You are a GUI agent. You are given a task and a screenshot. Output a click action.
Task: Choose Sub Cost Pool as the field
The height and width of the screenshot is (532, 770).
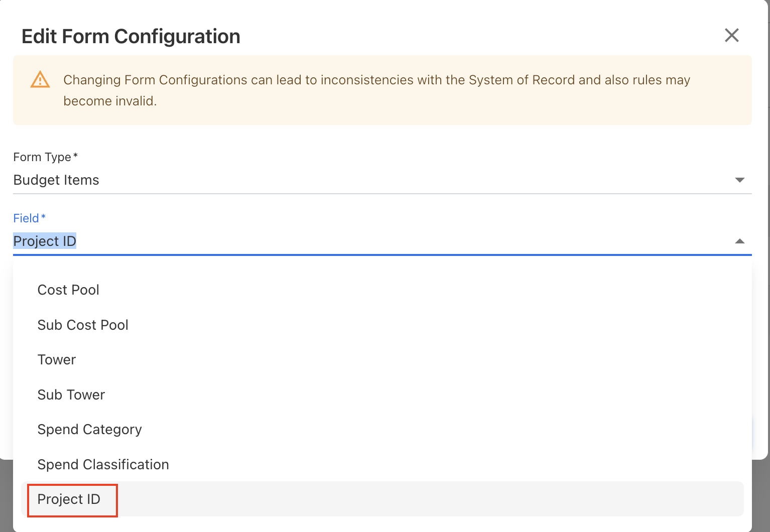tap(83, 325)
